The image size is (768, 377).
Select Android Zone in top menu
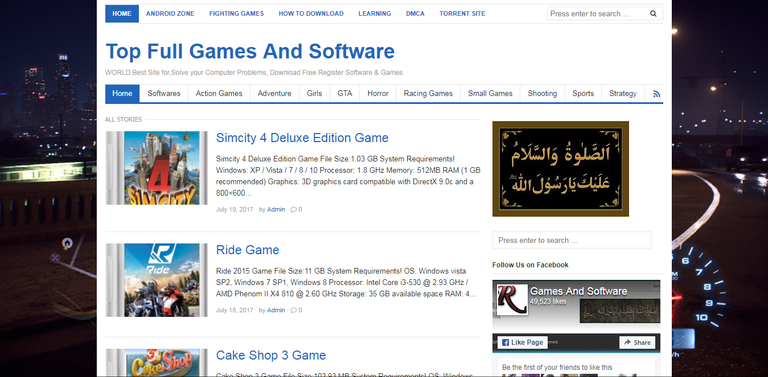point(170,14)
